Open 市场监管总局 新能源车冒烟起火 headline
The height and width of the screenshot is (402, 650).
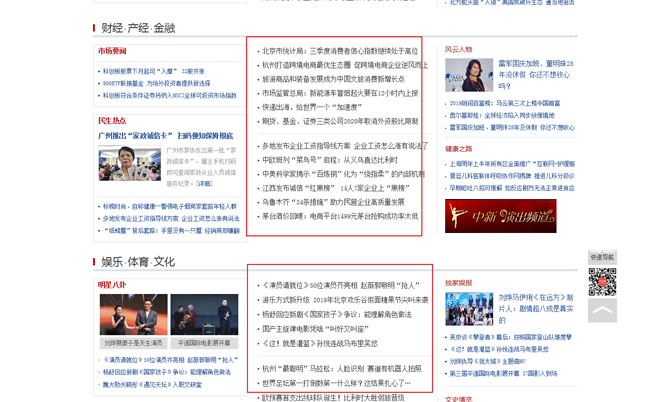[340, 93]
